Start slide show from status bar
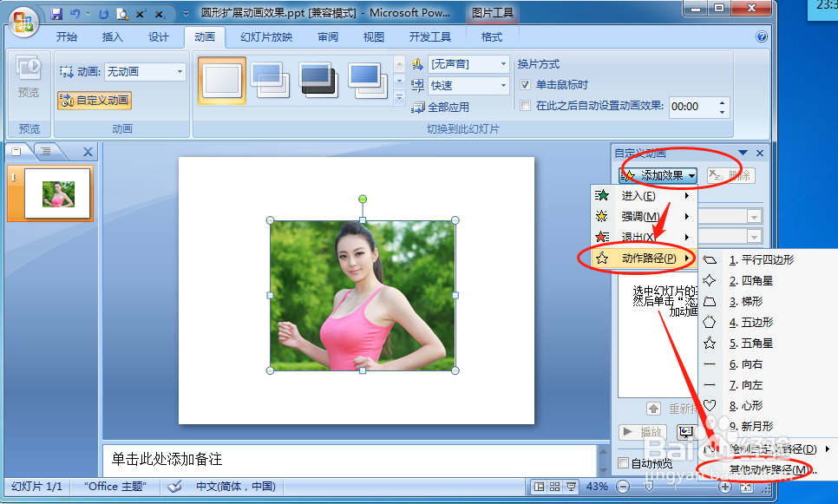Screen dimensions: 838x504 (x=572, y=487)
